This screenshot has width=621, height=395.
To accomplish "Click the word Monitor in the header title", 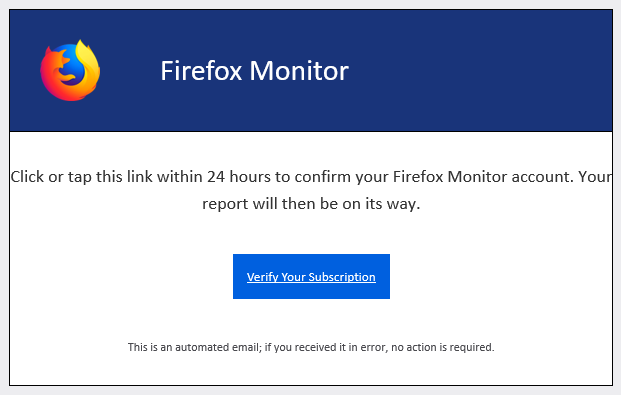I will tap(299, 71).
